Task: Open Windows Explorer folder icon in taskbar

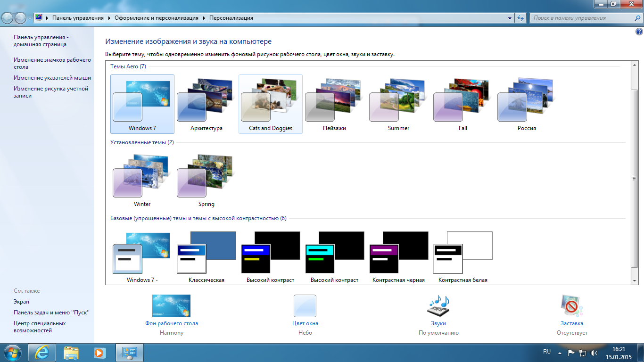Action: coord(71,353)
